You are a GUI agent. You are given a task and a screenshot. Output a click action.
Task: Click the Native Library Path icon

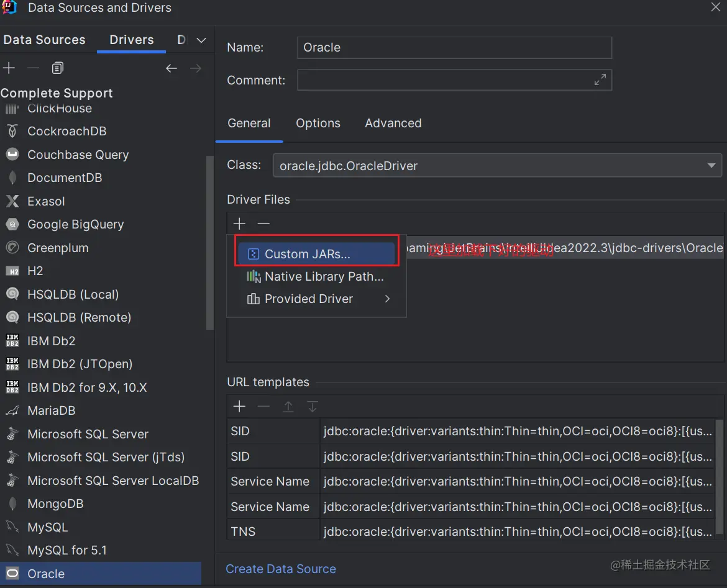pos(253,277)
